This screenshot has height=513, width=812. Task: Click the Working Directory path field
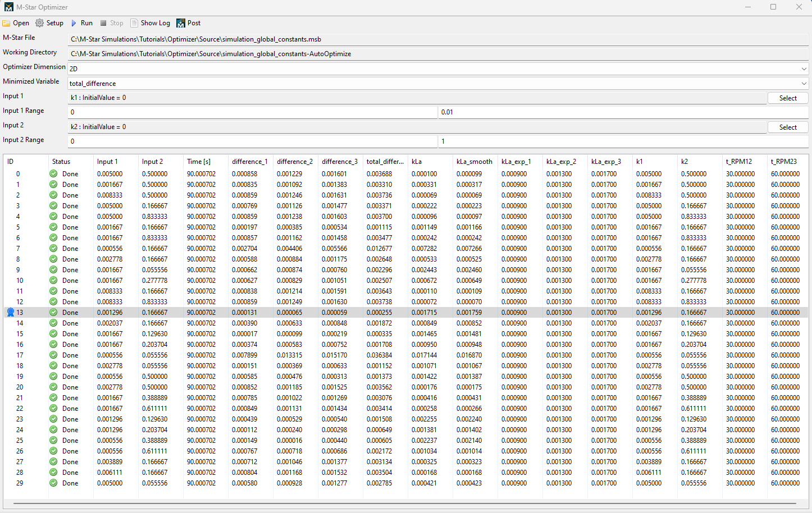click(438, 54)
